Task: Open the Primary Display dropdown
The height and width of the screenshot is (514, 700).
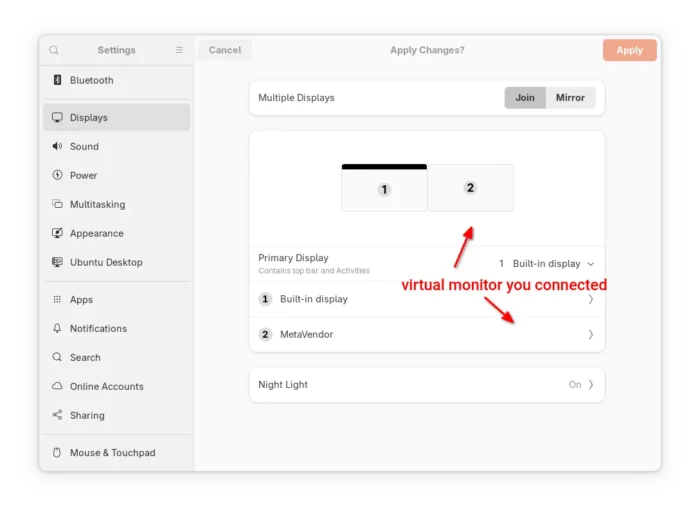Action: point(547,264)
